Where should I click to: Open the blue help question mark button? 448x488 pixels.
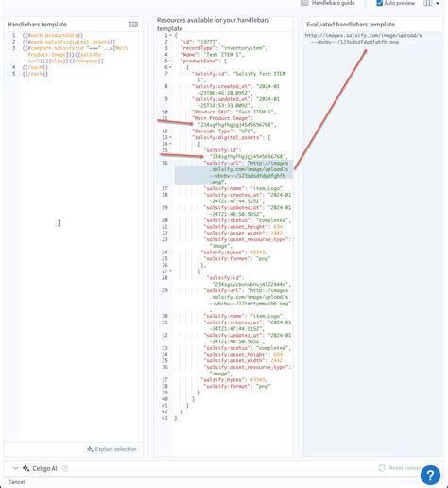(430, 476)
